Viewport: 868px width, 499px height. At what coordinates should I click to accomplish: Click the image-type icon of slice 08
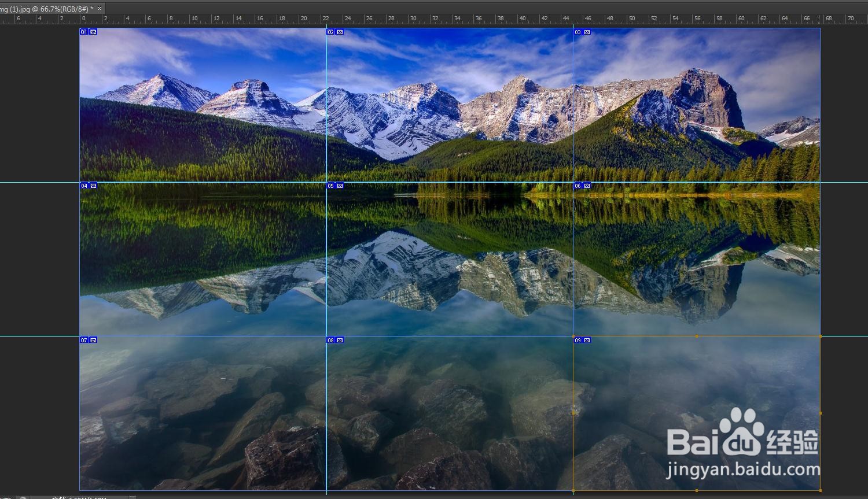point(340,340)
